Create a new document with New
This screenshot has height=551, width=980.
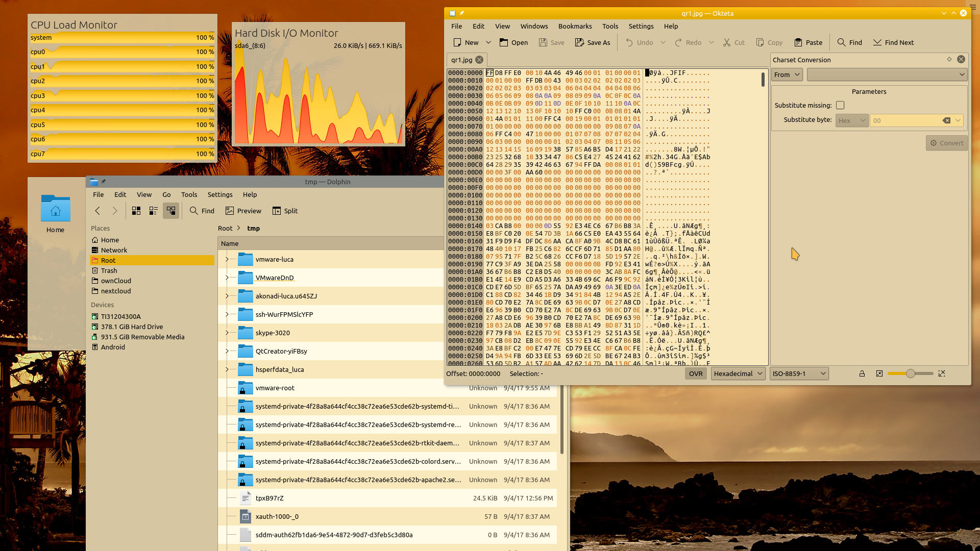(466, 42)
